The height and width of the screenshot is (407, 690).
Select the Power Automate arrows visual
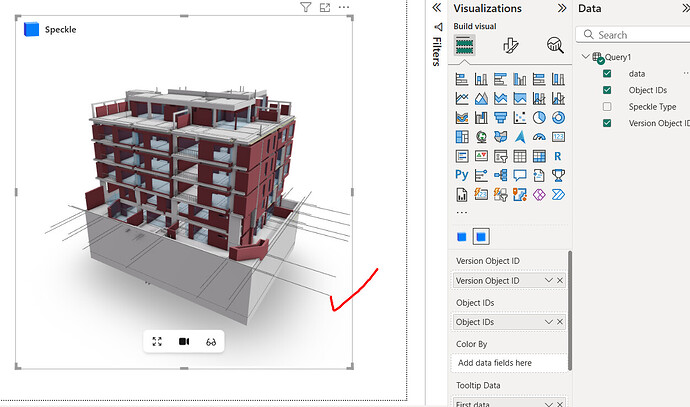pyautogui.click(x=558, y=194)
